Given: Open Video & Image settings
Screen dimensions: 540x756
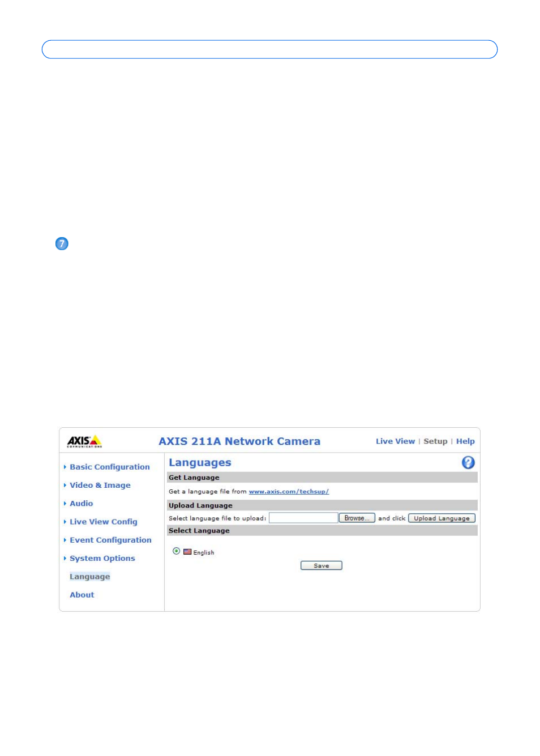Looking at the screenshot, I should 100,485.
